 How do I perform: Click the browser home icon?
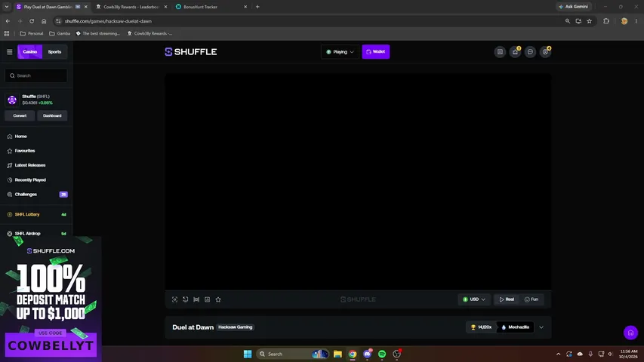[44, 21]
